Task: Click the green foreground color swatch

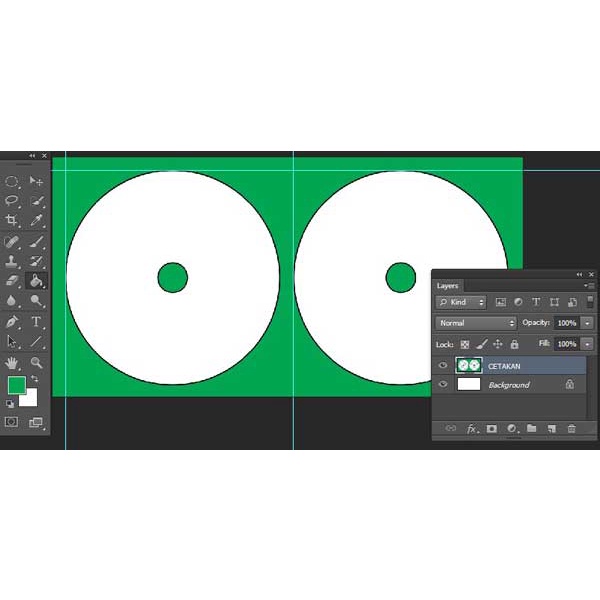Action: click(x=16, y=385)
